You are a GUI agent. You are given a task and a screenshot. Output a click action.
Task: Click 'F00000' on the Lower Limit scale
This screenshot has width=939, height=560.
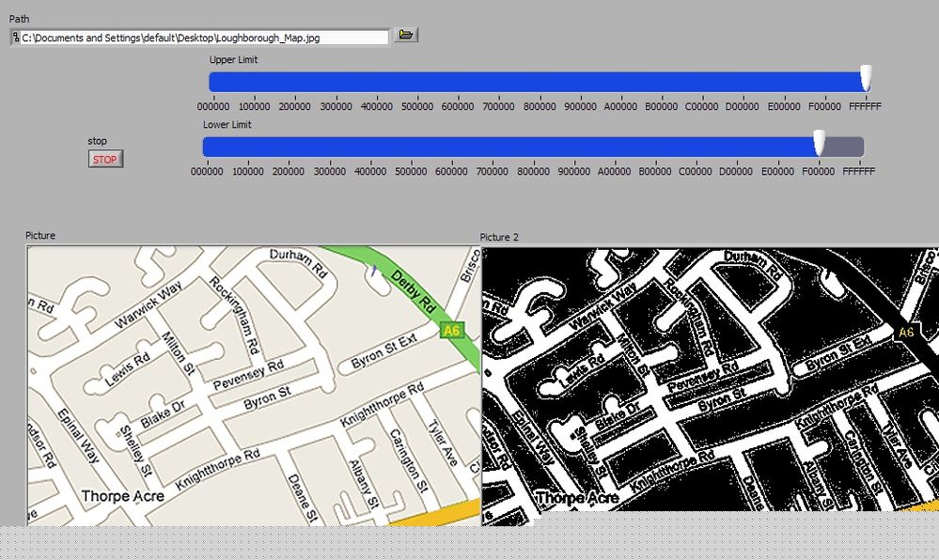click(819, 171)
